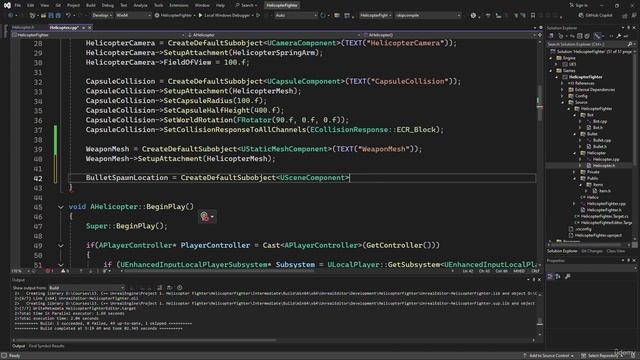Open the Show output from Build dropdown
The width and height of the screenshot is (640, 360).
(87, 288)
